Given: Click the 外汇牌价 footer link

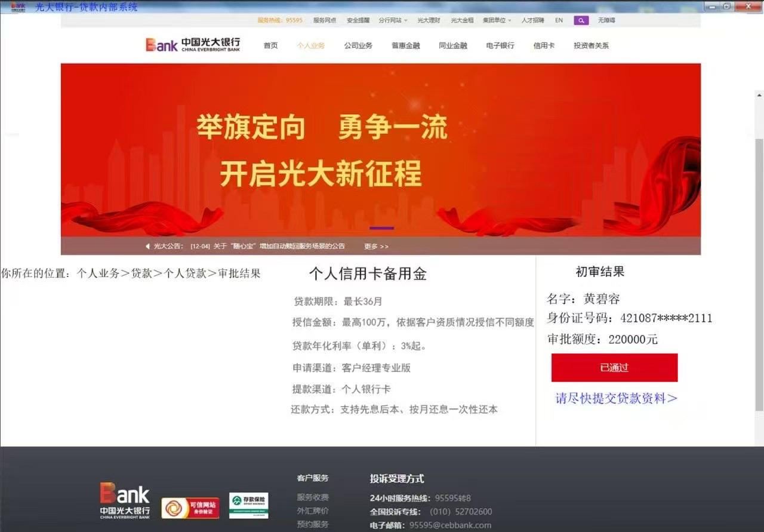Looking at the screenshot, I should [x=313, y=511].
